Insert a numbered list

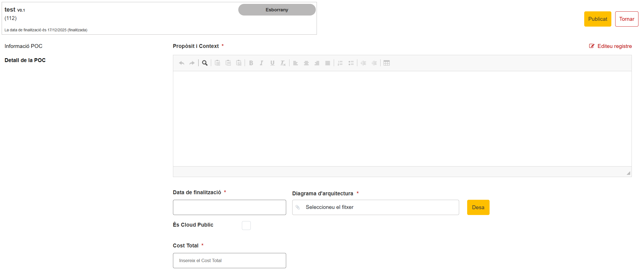(340, 63)
